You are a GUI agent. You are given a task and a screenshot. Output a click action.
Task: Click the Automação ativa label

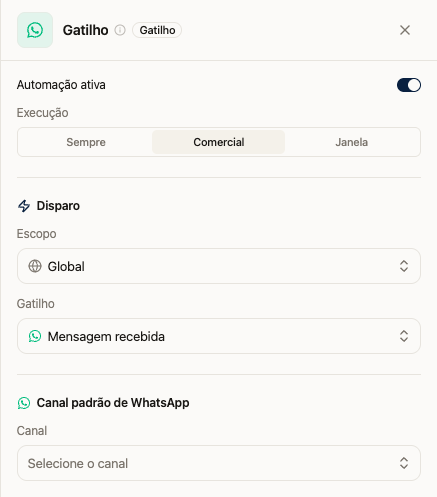[x=61, y=85]
